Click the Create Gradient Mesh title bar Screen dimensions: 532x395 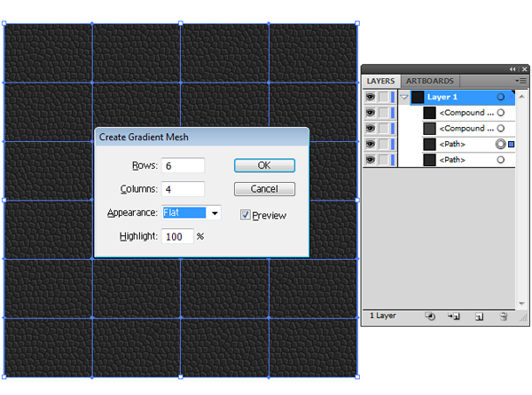pos(202,137)
